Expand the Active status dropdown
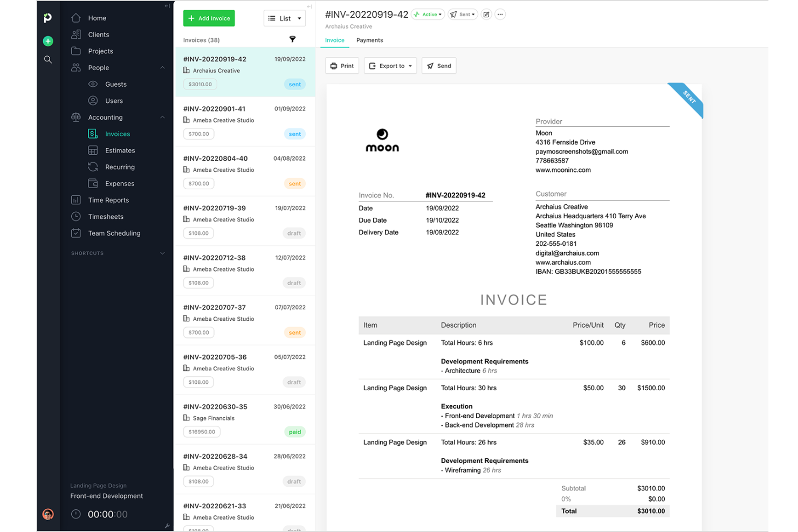This screenshot has width=798, height=532. click(428, 14)
